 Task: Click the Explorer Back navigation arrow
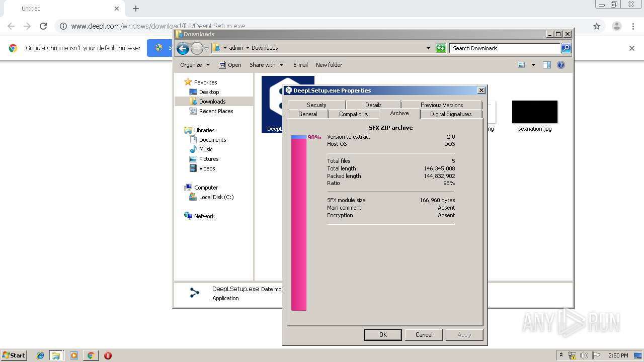click(183, 48)
